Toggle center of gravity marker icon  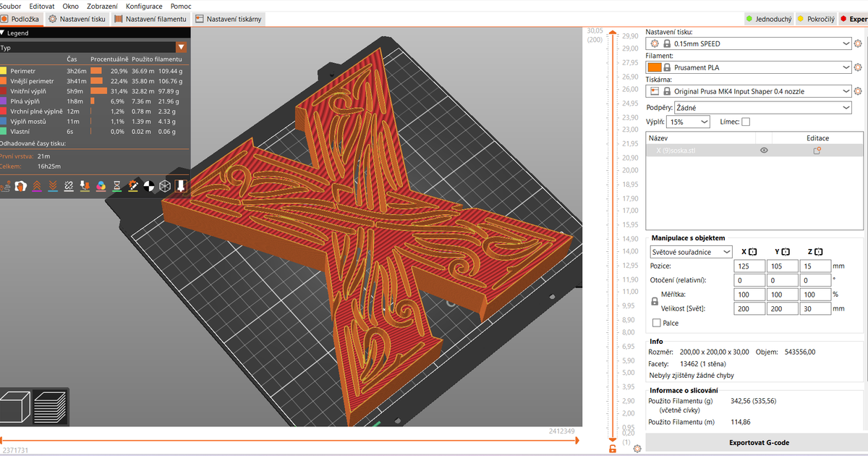tap(149, 186)
